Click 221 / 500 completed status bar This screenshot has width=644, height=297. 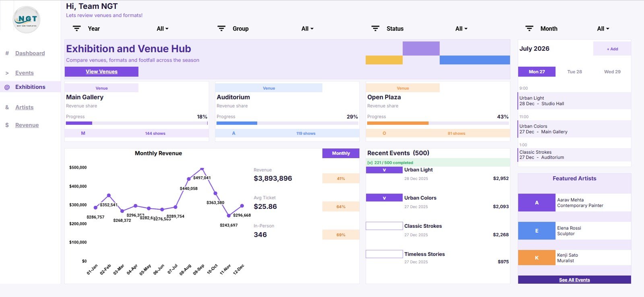(438, 163)
